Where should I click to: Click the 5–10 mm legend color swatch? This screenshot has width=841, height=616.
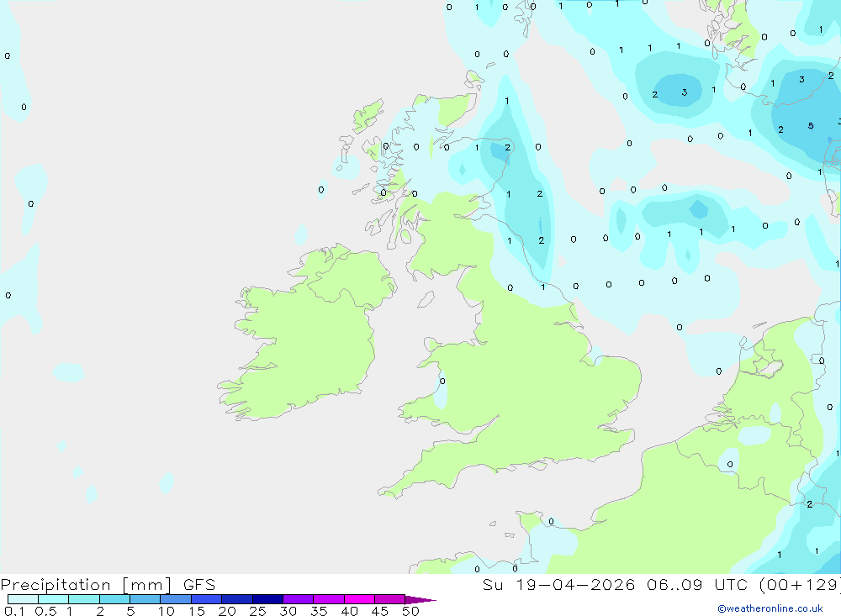(x=145, y=599)
